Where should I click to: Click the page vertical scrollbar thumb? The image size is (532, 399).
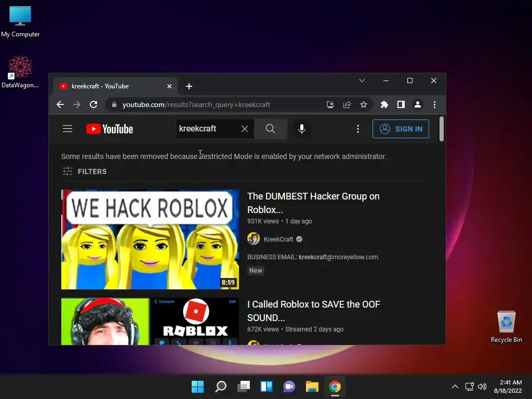pyautogui.click(x=442, y=129)
